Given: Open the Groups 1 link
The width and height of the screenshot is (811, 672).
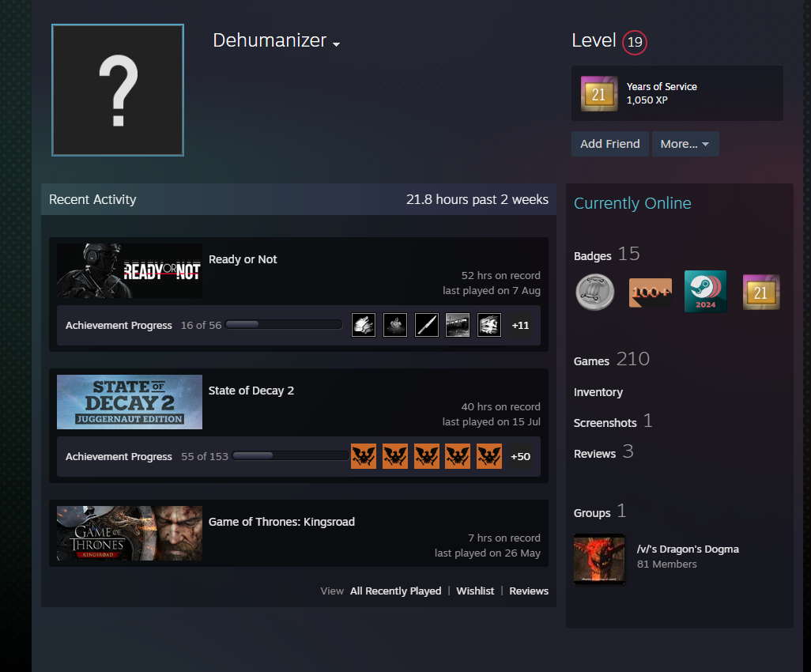Looking at the screenshot, I should (x=600, y=512).
